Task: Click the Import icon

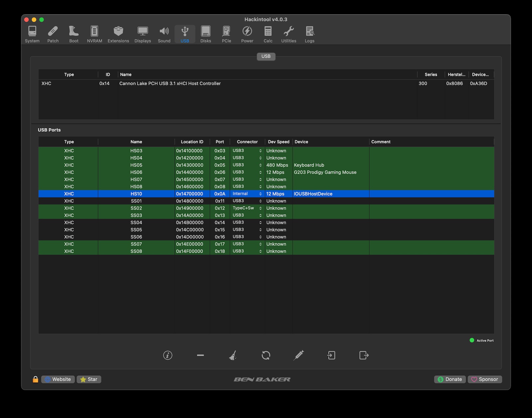Action: coord(331,355)
